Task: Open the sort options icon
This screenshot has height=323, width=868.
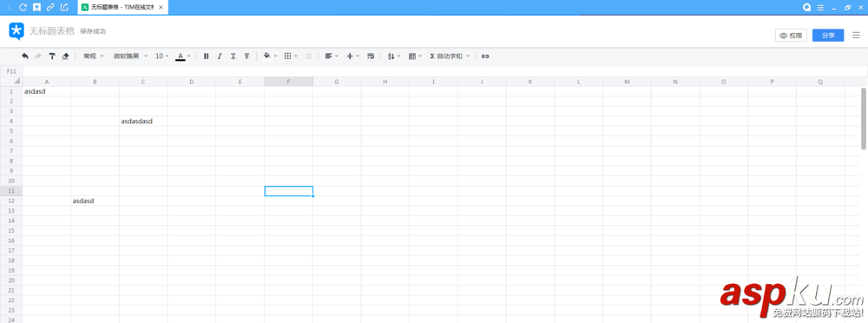Action: (x=391, y=56)
